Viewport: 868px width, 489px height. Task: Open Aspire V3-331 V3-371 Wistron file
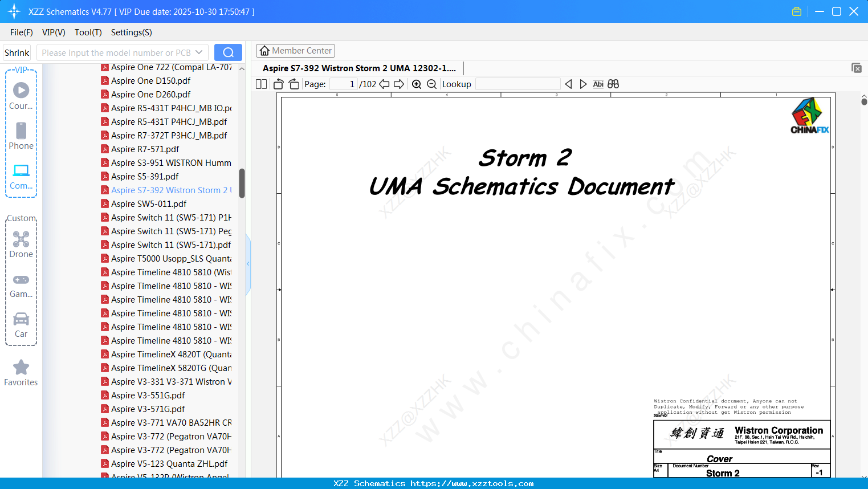[x=166, y=382]
